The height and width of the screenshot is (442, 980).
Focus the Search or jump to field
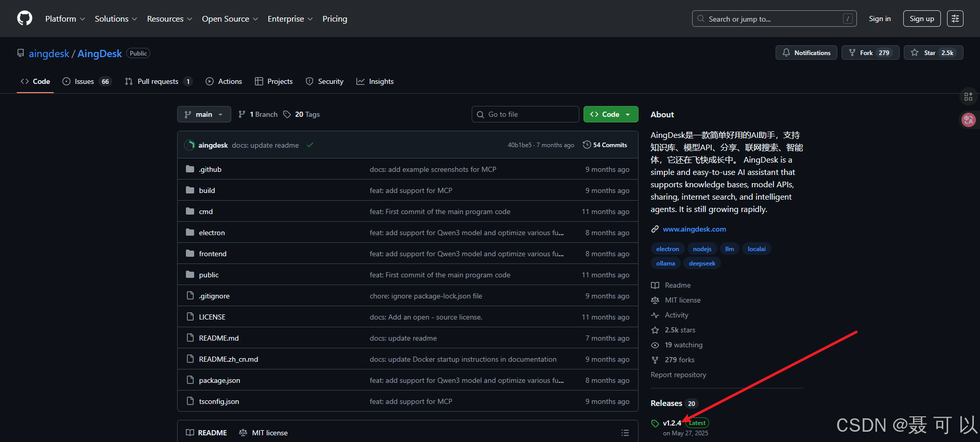(774, 19)
